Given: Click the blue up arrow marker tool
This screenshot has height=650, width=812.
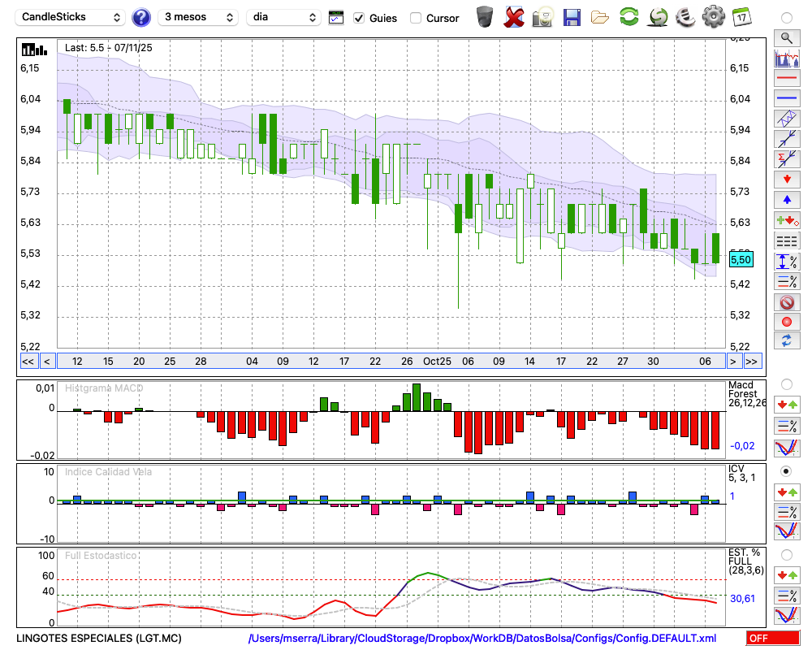Looking at the screenshot, I should 786,200.
